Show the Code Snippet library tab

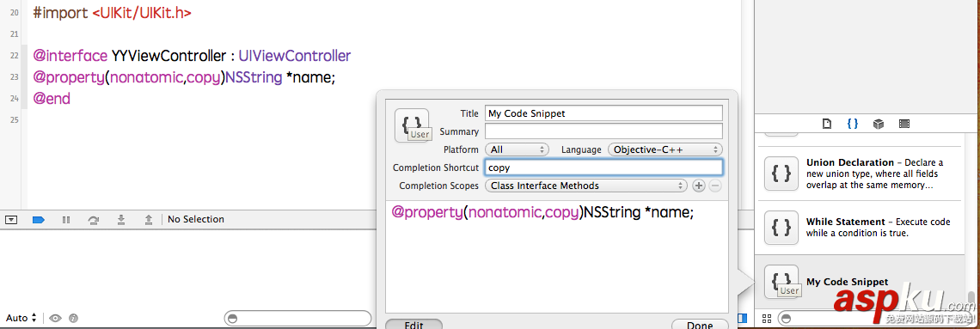click(853, 124)
